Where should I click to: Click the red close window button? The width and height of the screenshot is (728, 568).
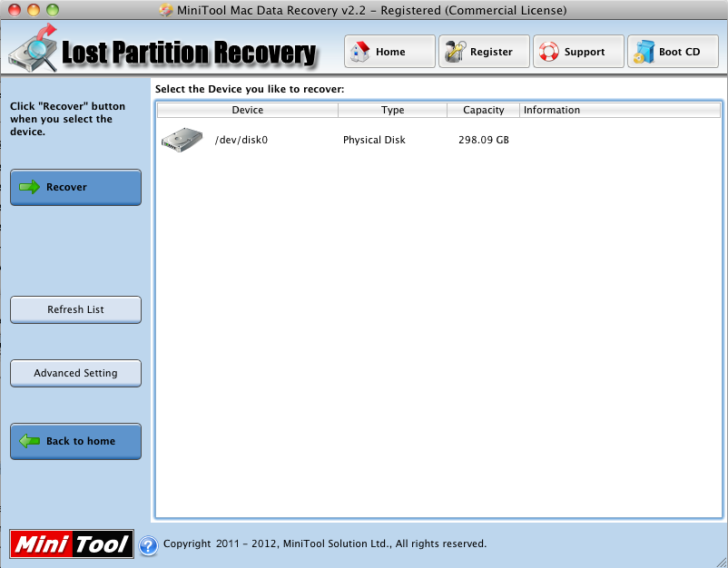tap(15, 10)
